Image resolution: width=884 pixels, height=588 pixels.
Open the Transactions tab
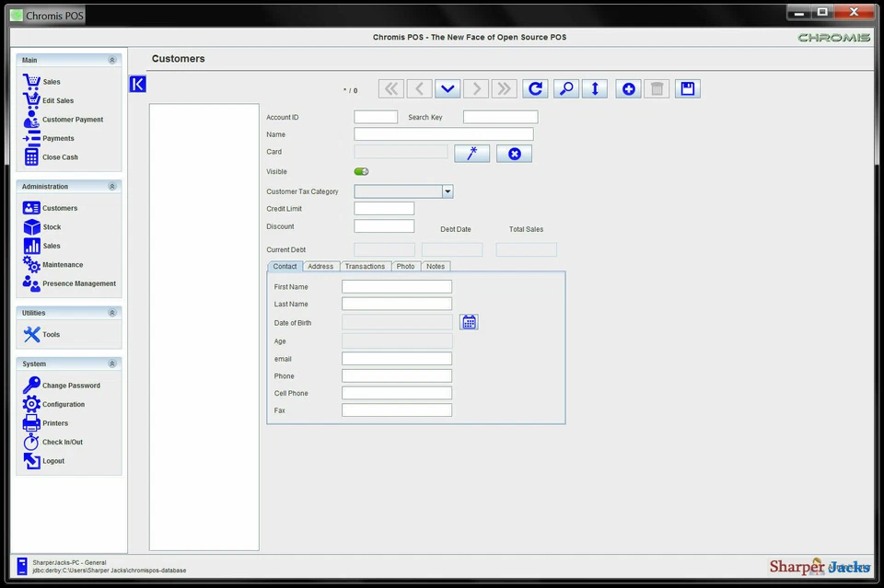(x=365, y=266)
